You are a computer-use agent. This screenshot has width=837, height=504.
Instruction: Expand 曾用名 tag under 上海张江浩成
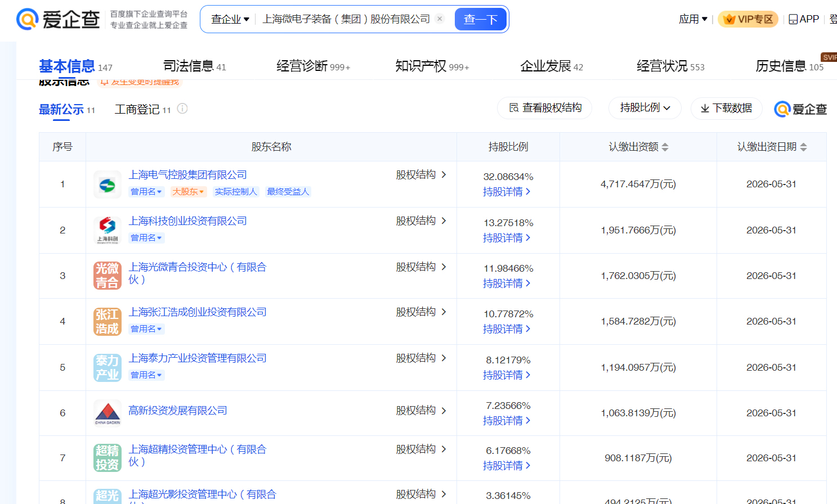pyautogui.click(x=146, y=329)
